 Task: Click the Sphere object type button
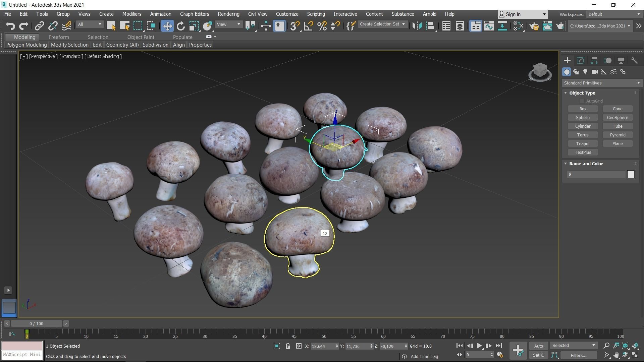point(583,117)
